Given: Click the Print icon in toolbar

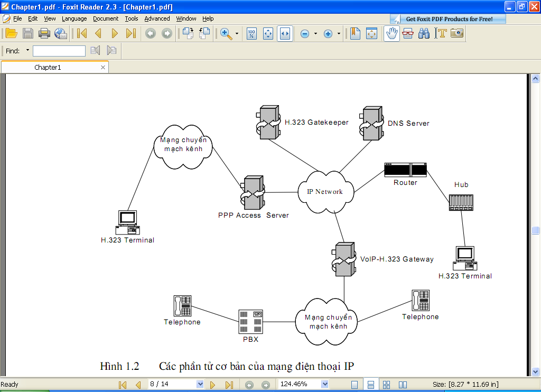Looking at the screenshot, I should click(x=44, y=33).
